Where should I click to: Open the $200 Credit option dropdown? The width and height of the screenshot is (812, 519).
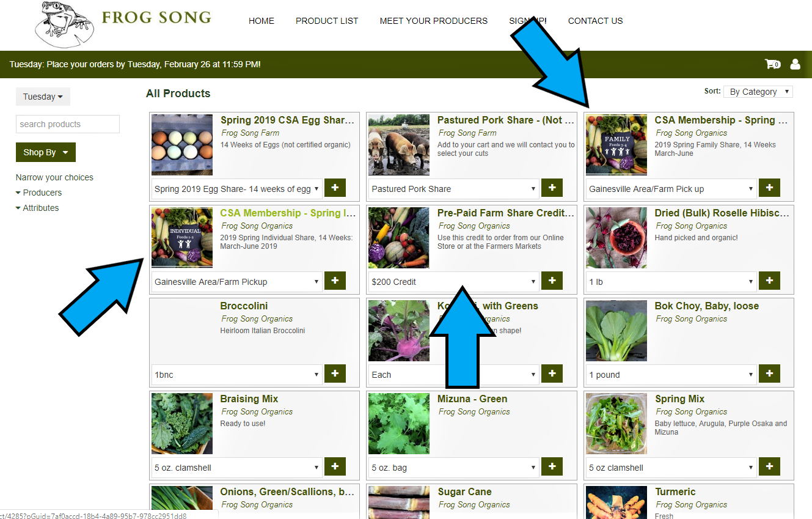tap(454, 282)
